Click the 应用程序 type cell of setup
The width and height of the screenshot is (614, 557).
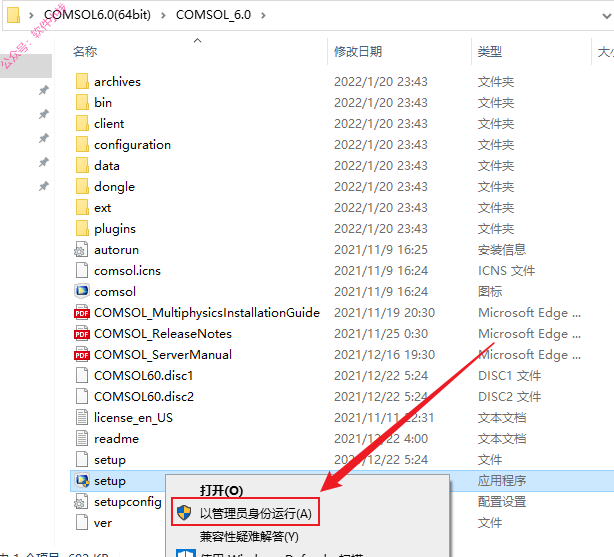[502, 481]
